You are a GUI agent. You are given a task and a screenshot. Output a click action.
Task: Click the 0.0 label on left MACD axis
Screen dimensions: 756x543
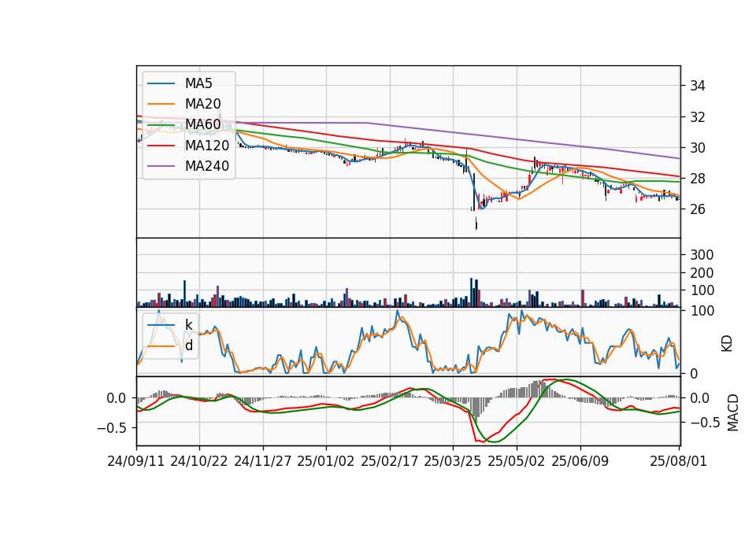[117, 398]
